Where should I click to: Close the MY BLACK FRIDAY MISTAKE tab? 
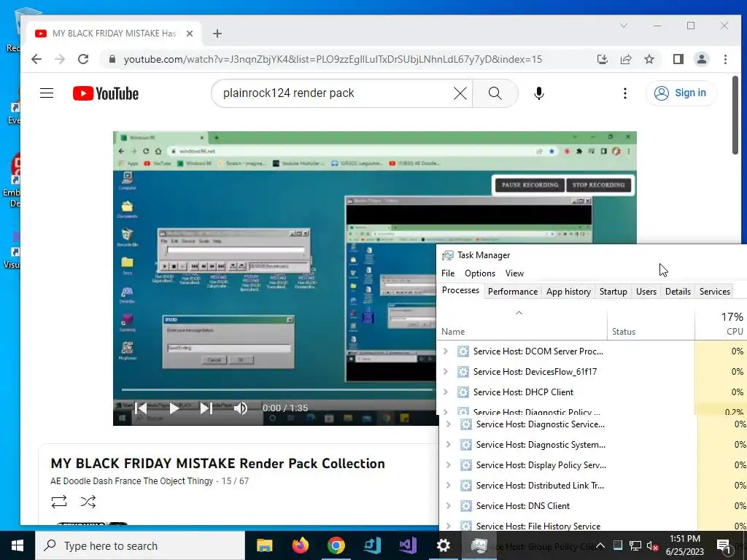tap(190, 34)
